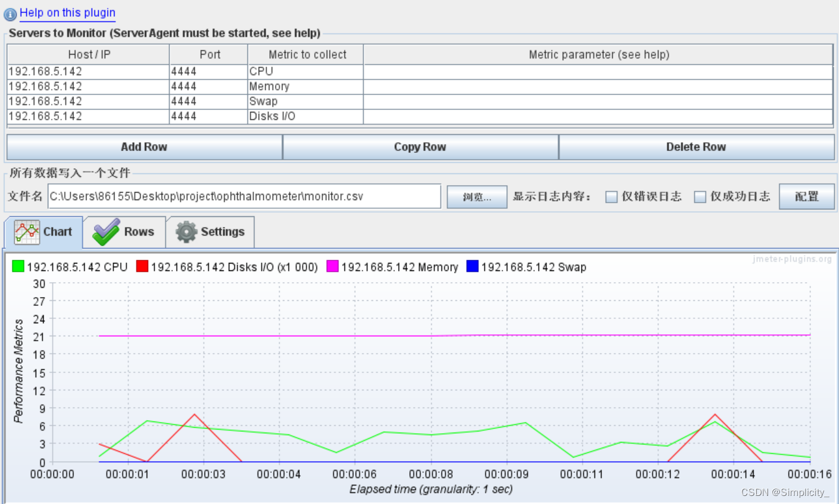Click the magenta Memory legend swatch
Viewport: 839px width, 504px height.
click(333, 267)
